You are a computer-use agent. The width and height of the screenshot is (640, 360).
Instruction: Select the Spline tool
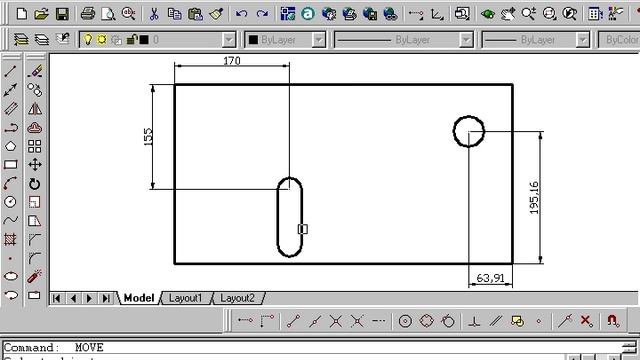pos(11,220)
